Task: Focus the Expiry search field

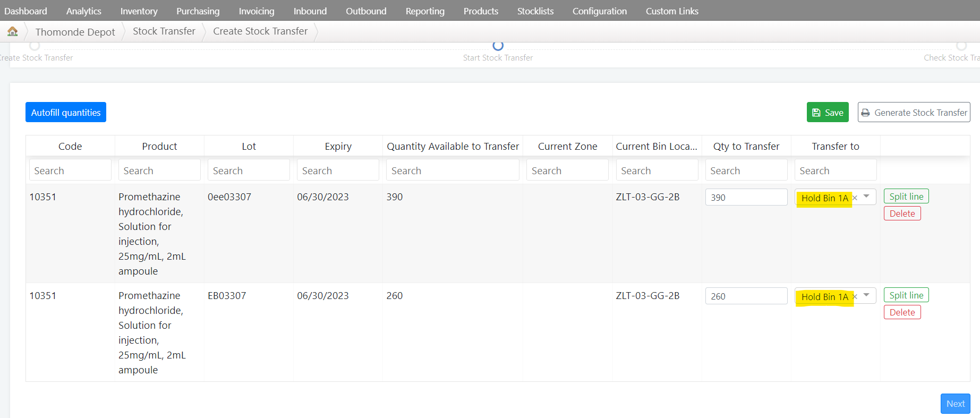Action: tap(338, 170)
